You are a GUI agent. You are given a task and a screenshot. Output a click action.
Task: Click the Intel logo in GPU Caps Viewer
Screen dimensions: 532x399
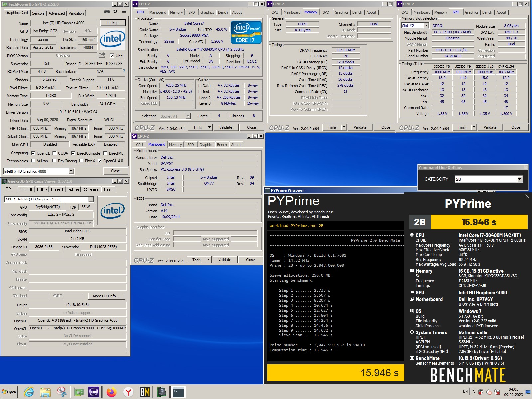tap(113, 211)
